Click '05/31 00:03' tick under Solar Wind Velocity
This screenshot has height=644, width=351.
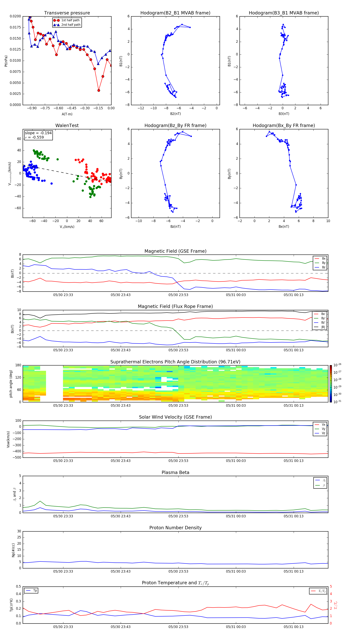[x=236, y=461]
